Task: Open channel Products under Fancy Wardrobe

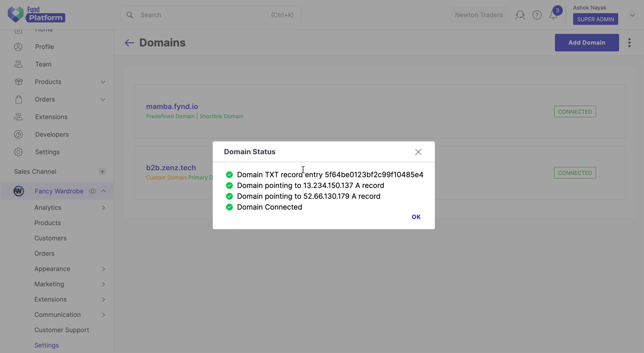Action: [x=47, y=223]
